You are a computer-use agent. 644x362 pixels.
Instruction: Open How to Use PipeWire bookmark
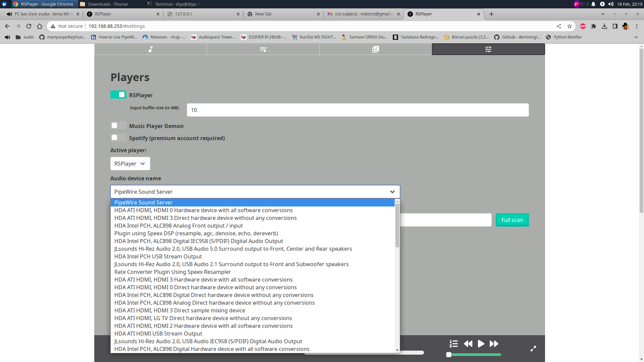tap(114, 37)
